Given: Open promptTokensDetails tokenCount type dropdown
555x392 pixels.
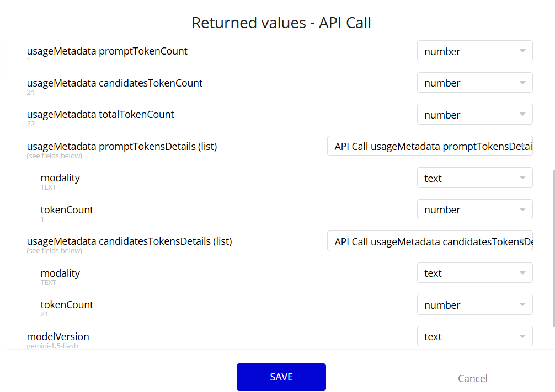Looking at the screenshot, I should coord(474,210).
